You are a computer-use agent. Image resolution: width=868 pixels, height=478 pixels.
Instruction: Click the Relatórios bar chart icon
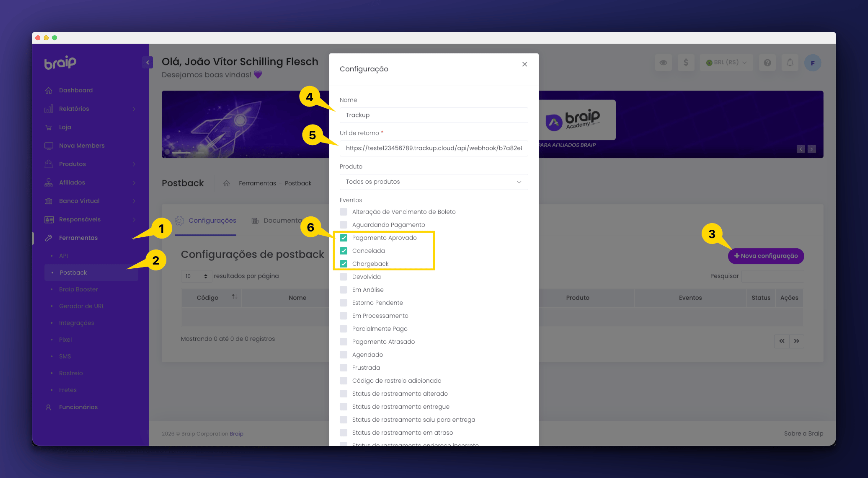(49, 109)
